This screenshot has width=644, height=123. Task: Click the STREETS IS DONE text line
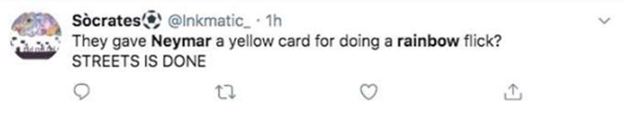[x=139, y=61]
